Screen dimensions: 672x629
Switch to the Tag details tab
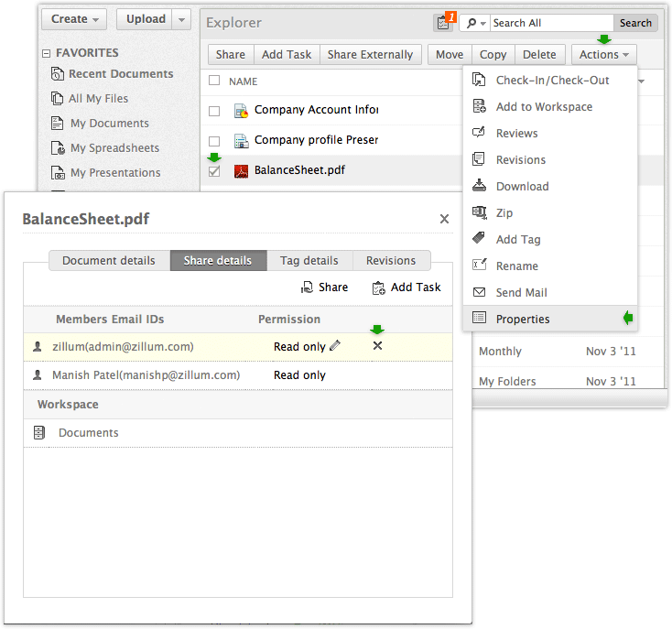coord(309,261)
